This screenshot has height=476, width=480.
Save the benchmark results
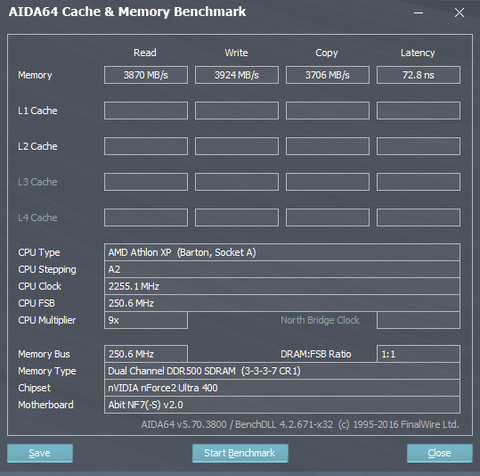[40, 453]
